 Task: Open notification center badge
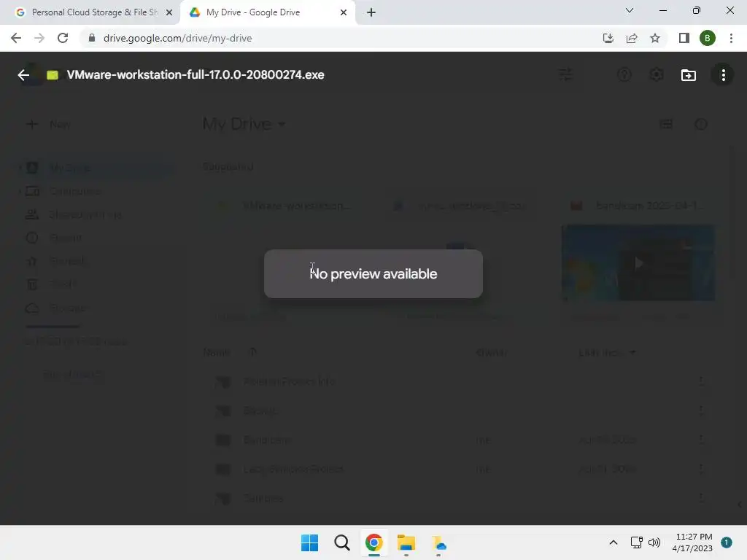(727, 542)
